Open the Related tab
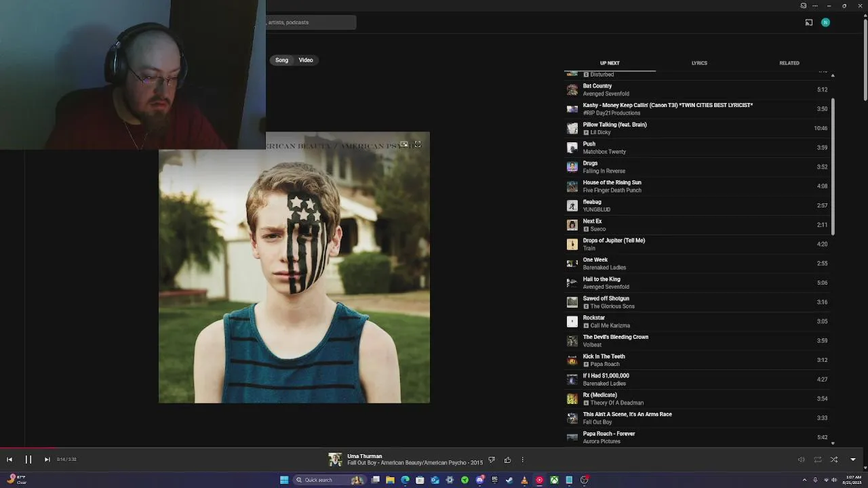 point(789,63)
